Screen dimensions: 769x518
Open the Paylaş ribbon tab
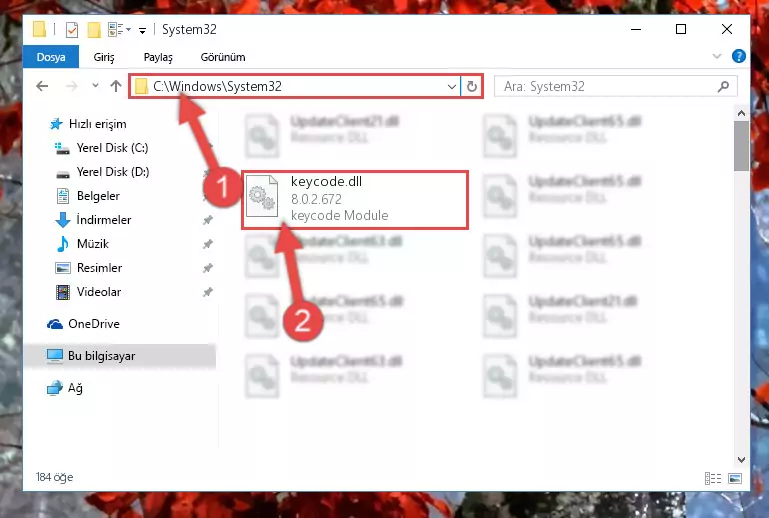click(x=158, y=57)
